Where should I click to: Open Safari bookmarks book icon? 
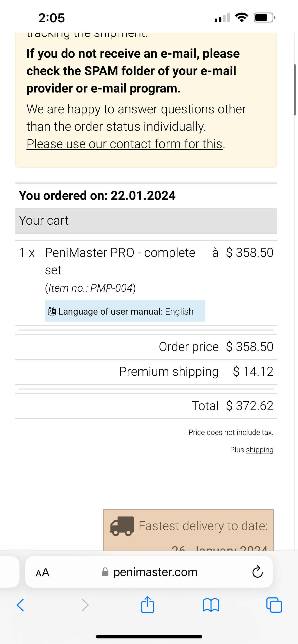211,605
